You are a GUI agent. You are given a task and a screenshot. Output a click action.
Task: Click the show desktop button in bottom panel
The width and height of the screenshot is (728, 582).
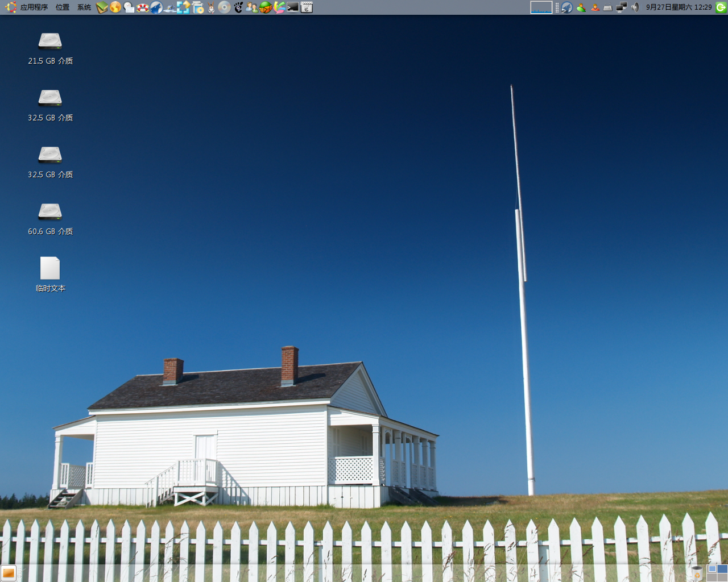pos(8,573)
